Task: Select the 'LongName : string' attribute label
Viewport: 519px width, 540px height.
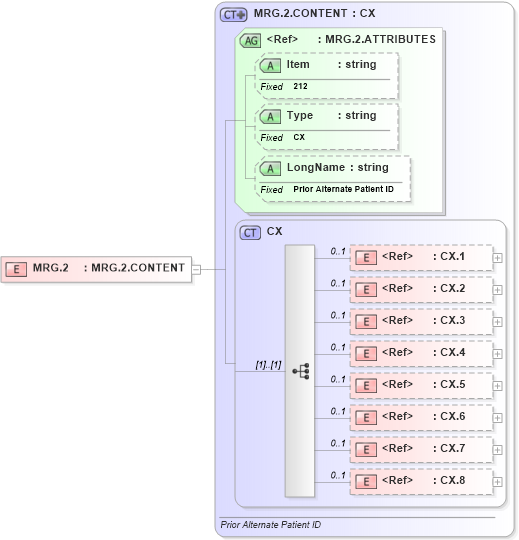Action: click(x=338, y=167)
